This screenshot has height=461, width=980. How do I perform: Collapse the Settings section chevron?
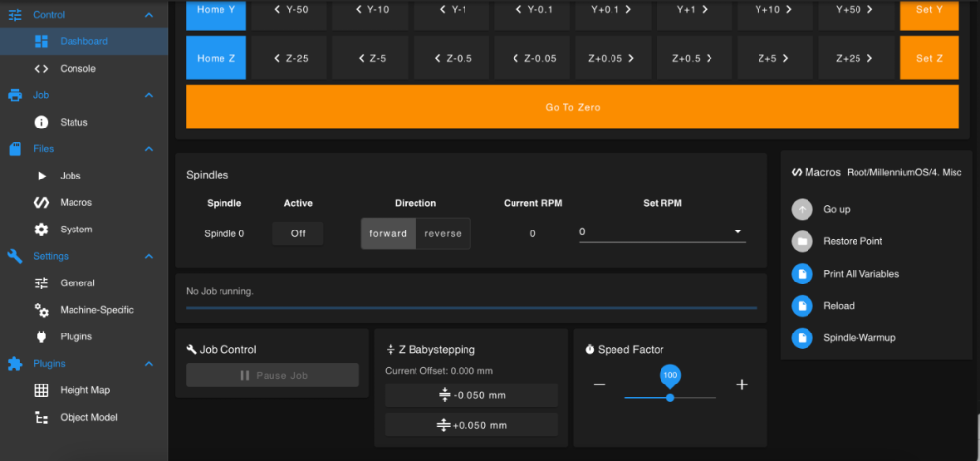(148, 256)
